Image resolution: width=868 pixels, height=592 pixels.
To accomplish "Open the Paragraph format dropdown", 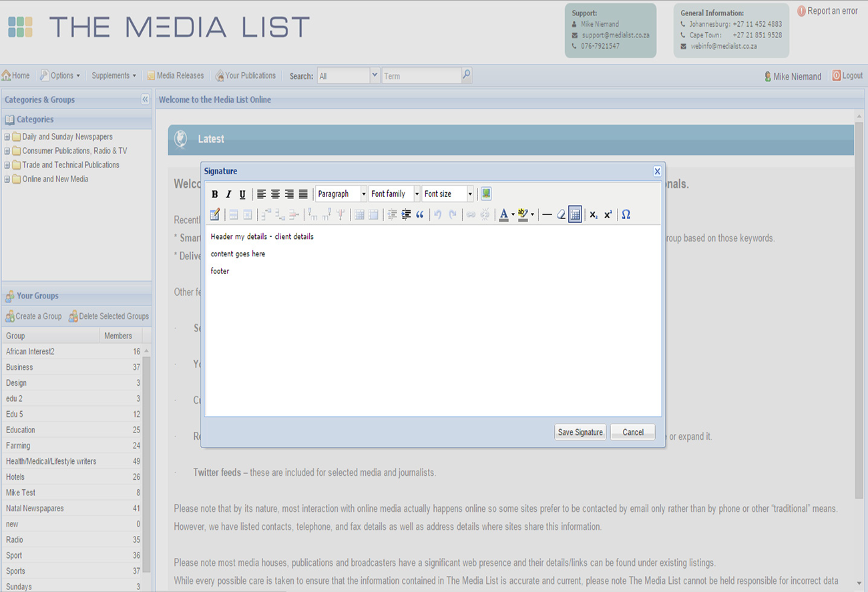I will pos(341,194).
